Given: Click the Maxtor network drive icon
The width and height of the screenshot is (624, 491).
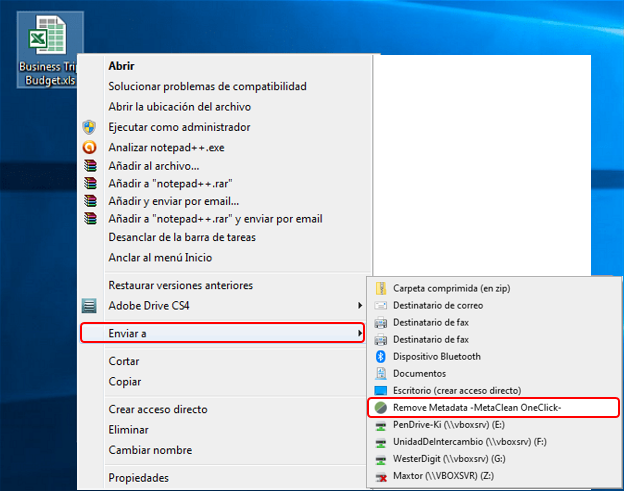Looking at the screenshot, I should 380,476.
